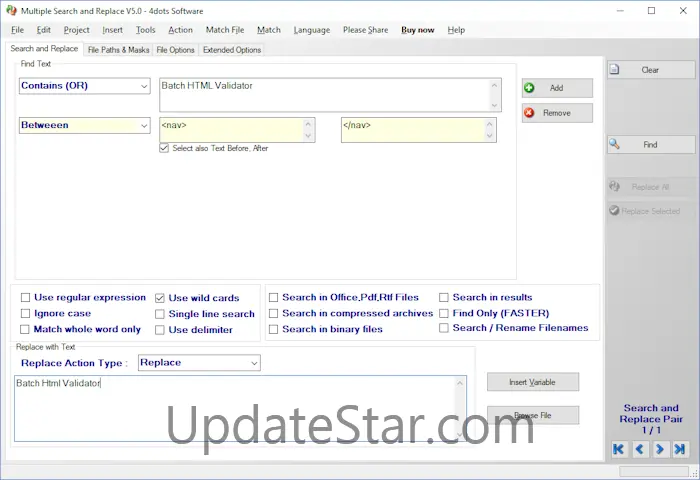Enable Single line search
Viewport: 700px width, 480px height.
[x=160, y=314]
